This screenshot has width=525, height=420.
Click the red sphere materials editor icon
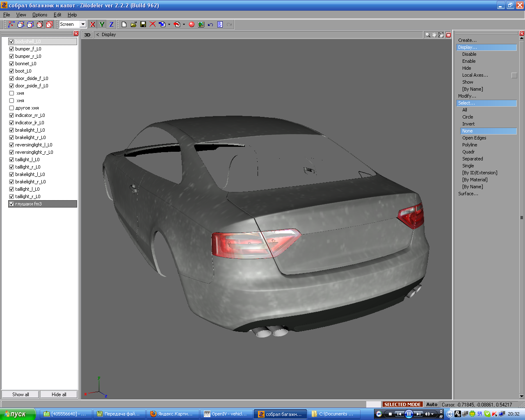tap(192, 25)
